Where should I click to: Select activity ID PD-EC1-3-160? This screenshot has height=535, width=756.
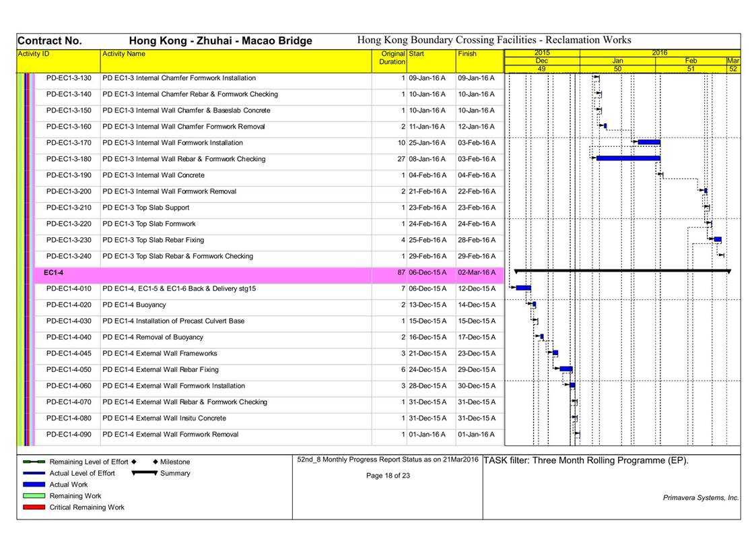click(69, 127)
